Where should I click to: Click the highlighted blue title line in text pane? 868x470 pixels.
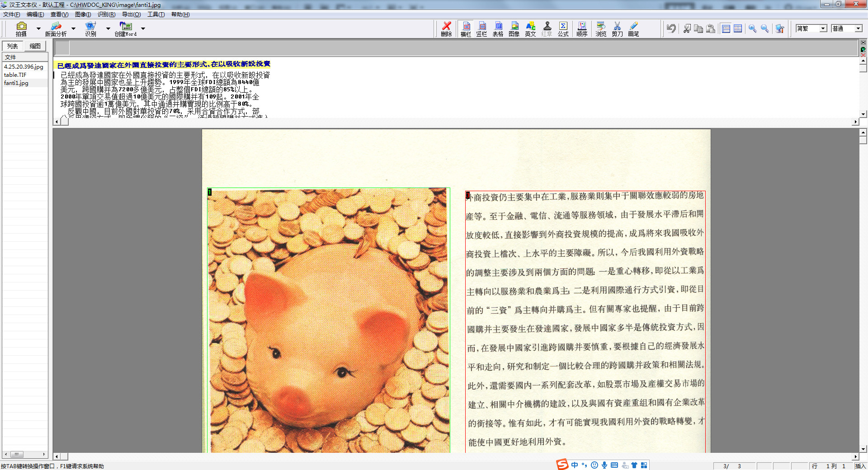point(163,65)
